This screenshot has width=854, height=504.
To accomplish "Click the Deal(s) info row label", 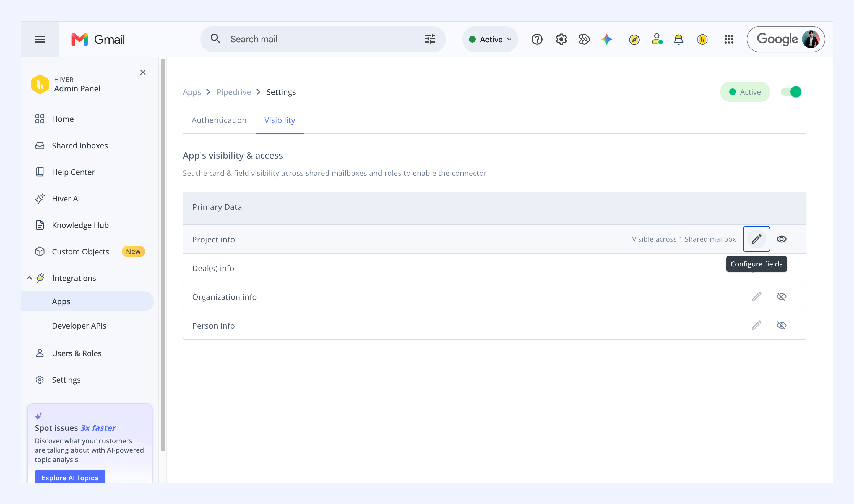I will (213, 268).
